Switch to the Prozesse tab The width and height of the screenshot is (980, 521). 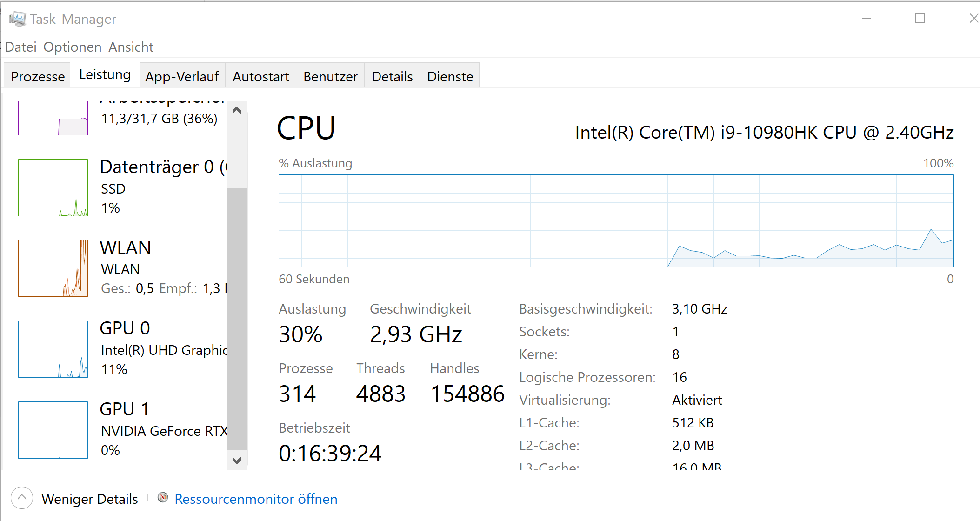[x=38, y=76]
